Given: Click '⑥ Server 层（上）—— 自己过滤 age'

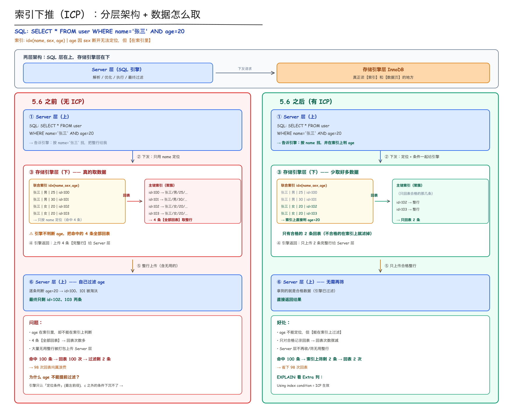Looking at the screenshot, I should click(67, 282).
